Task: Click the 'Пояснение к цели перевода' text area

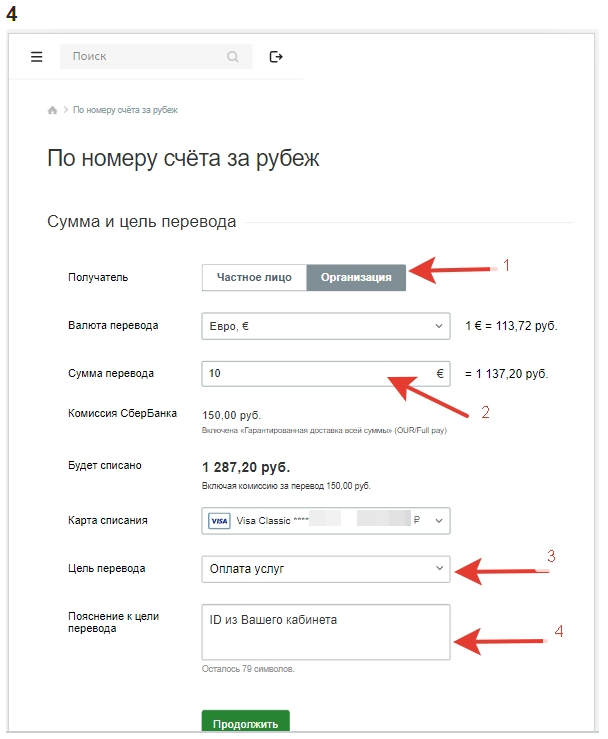Action: point(325,632)
